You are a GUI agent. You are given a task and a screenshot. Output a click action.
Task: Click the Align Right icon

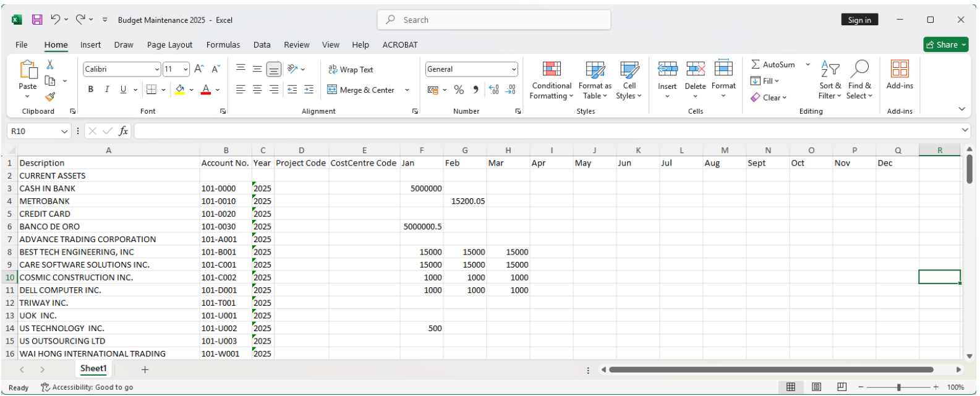pyautogui.click(x=274, y=90)
